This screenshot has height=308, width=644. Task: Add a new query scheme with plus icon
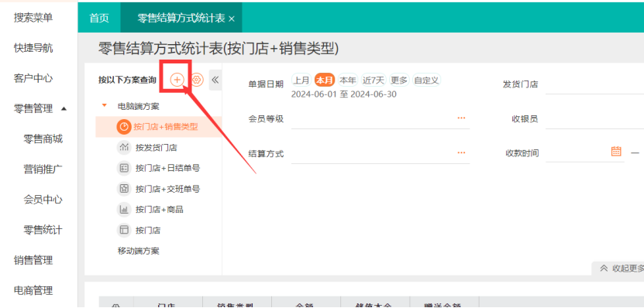coord(177,80)
